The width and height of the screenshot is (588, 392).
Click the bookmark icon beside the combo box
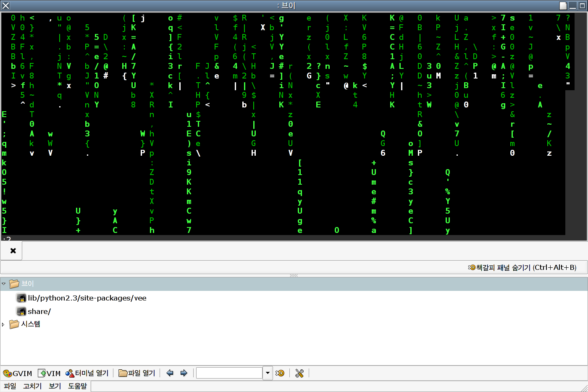(x=280, y=373)
